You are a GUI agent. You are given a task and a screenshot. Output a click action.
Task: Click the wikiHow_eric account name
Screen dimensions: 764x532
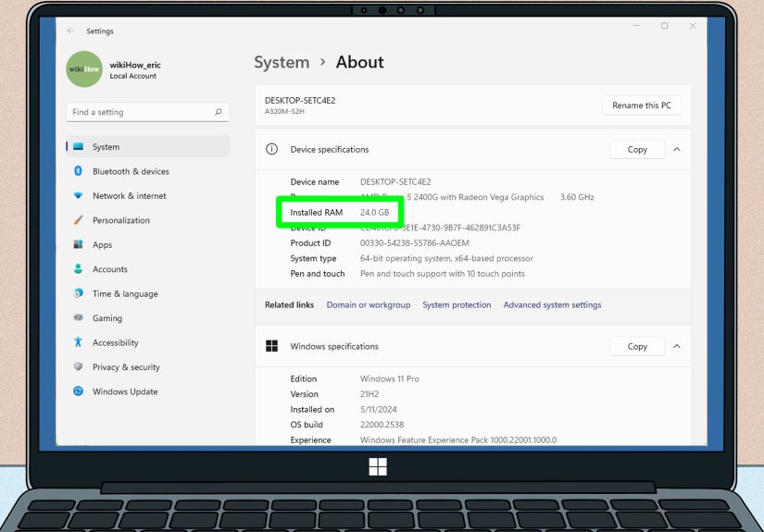tap(135, 65)
